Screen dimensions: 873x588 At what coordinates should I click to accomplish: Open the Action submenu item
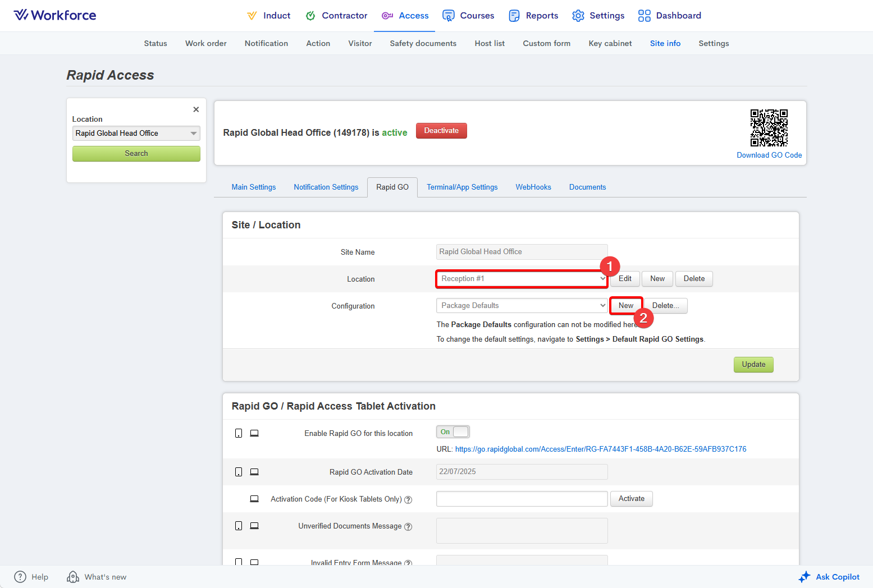click(x=318, y=43)
